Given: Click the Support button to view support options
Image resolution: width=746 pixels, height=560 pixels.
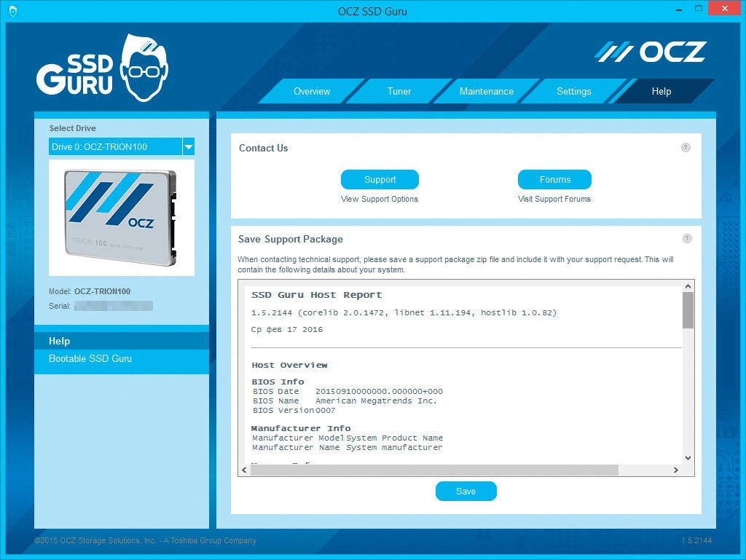Looking at the screenshot, I should 379,179.
